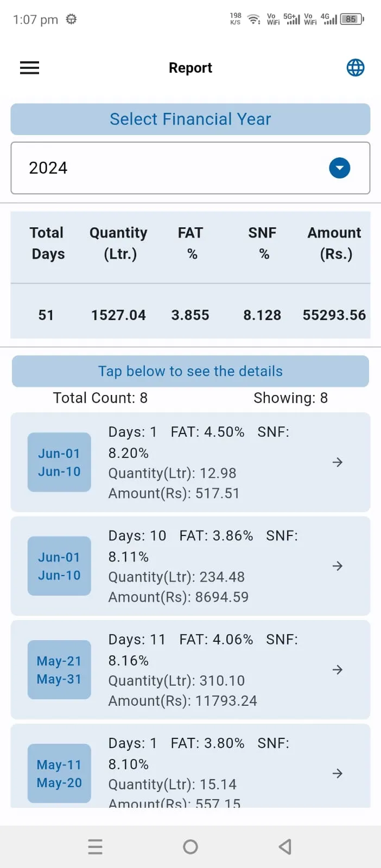Open details arrow for Days 1 Jun-01 entry
This screenshot has height=868, width=381.
(338, 462)
